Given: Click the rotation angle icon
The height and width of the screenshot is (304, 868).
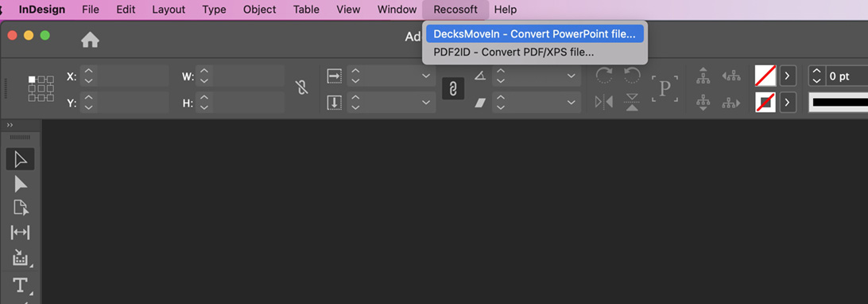Looking at the screenshot, I should click(x=480, y=76).
